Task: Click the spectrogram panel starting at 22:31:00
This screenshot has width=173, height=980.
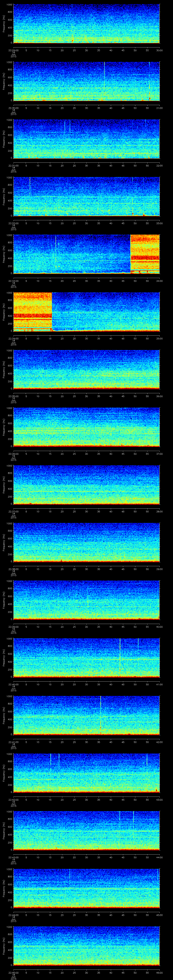Action: [86, 139]
